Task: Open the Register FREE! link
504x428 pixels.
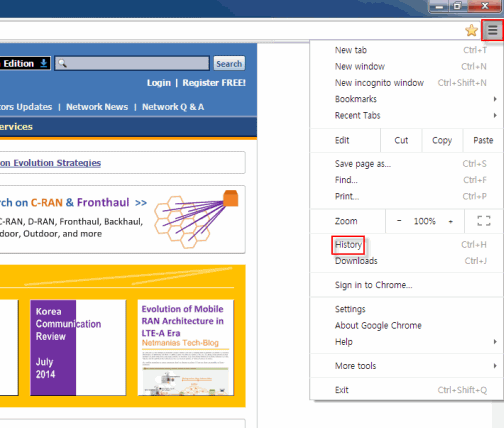Action: [214, 83]
